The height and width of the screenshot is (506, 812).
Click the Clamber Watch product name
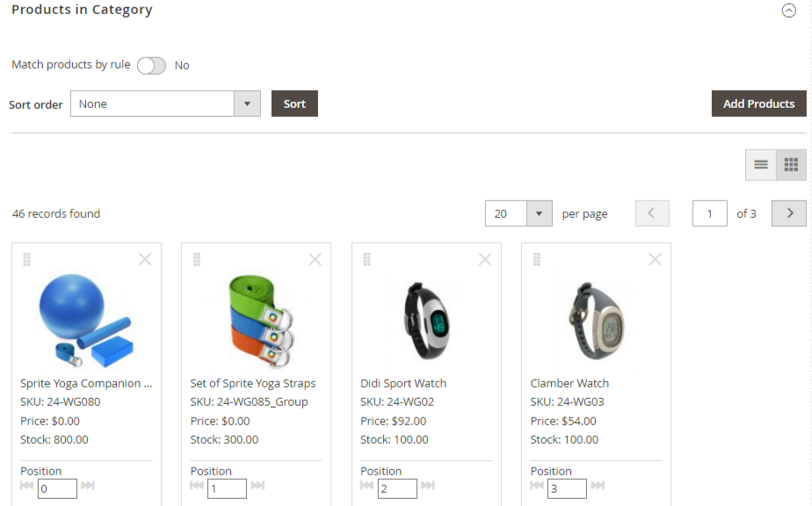click(x=569, y=383)
